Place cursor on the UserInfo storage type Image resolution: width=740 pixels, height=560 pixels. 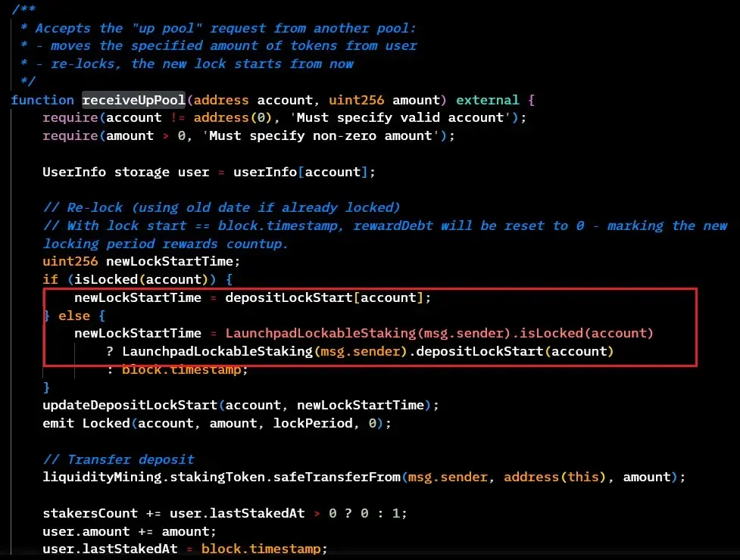(74, 172)
